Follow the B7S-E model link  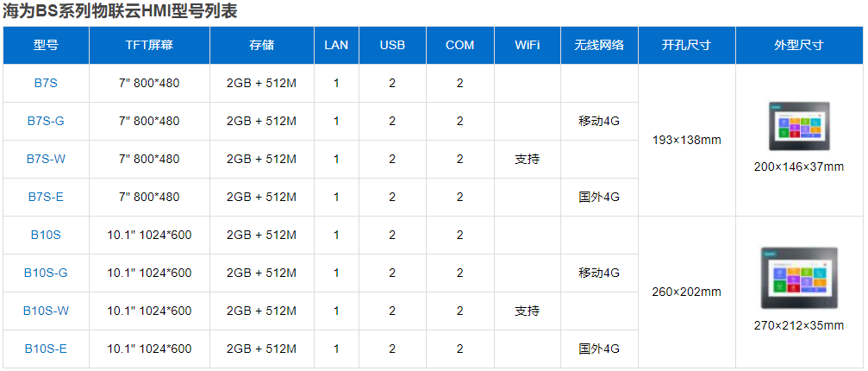pos(46,198)
